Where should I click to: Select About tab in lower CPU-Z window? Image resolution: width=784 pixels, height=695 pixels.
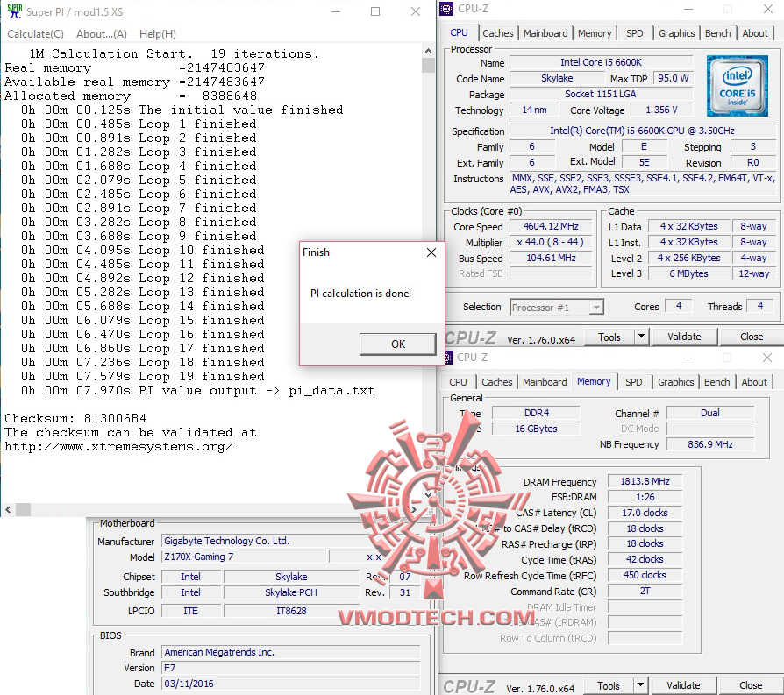tap(754, 382)
